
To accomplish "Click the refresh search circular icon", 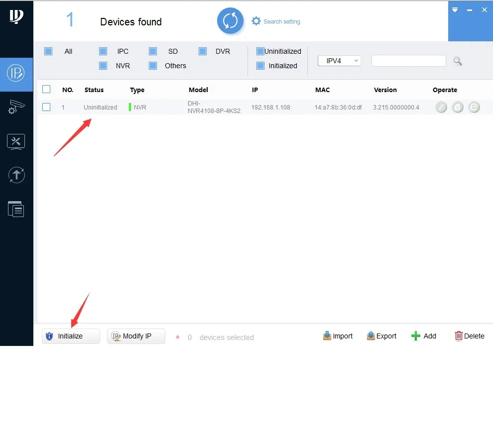I will tap(230, 21).
